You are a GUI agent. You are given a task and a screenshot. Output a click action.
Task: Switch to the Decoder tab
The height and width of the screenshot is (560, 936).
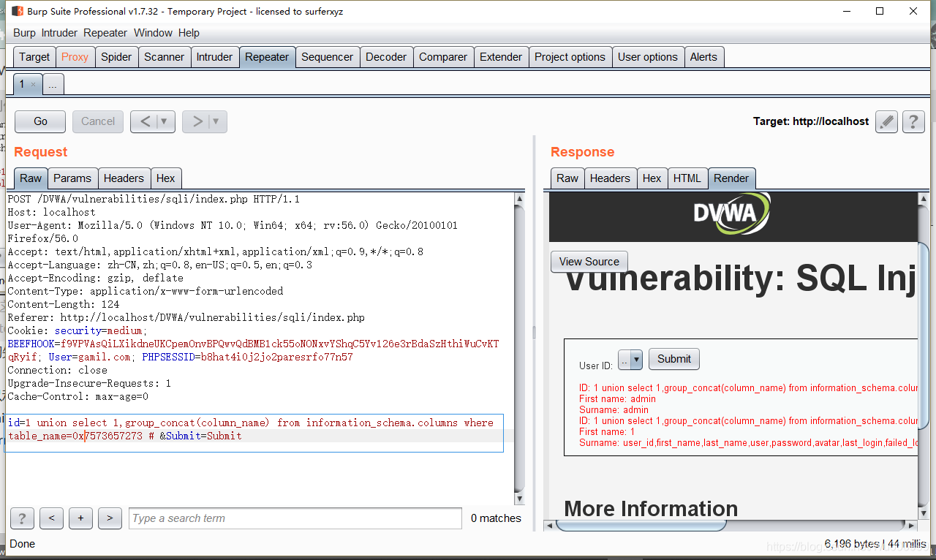point(386,57)
